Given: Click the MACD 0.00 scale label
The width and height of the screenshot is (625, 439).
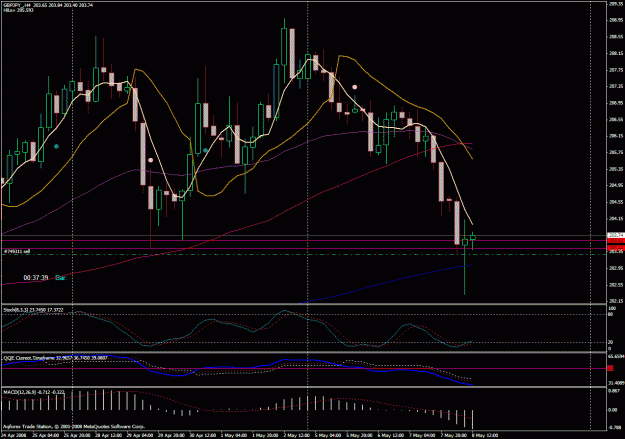Looking at the screenshot, I should (613, 410).
